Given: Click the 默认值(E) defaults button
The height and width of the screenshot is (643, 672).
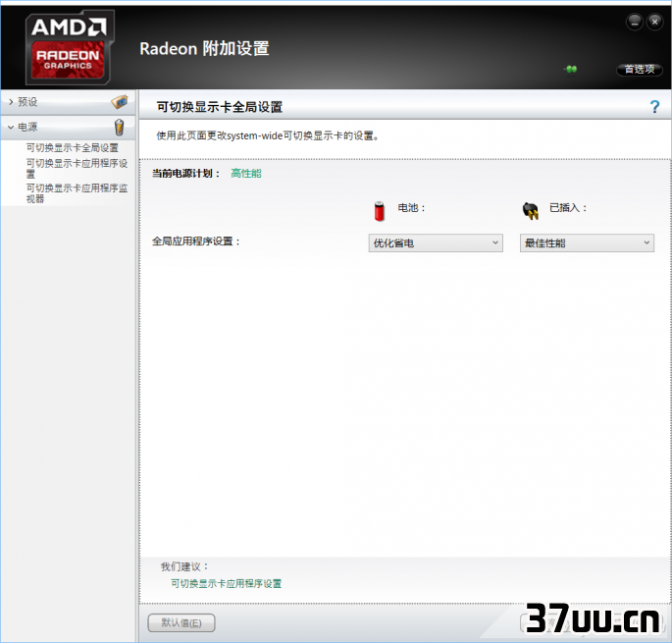Looking at the screenshot, I should (181, 622).
